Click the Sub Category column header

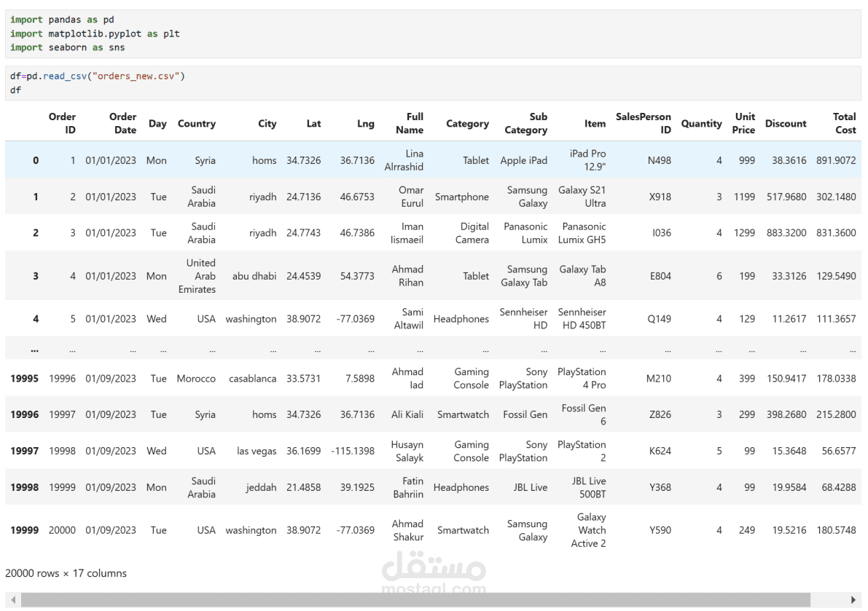[x=526, y=123]
